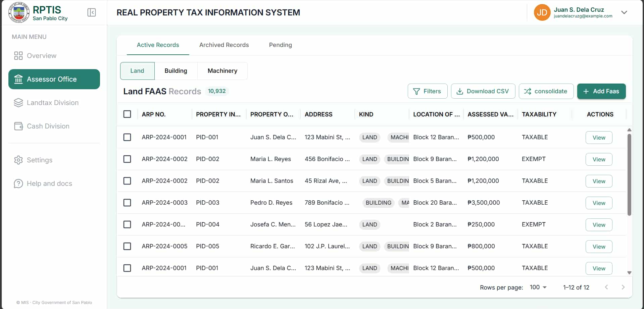Click the Landtax Division layers icon

tap(18, 103)
